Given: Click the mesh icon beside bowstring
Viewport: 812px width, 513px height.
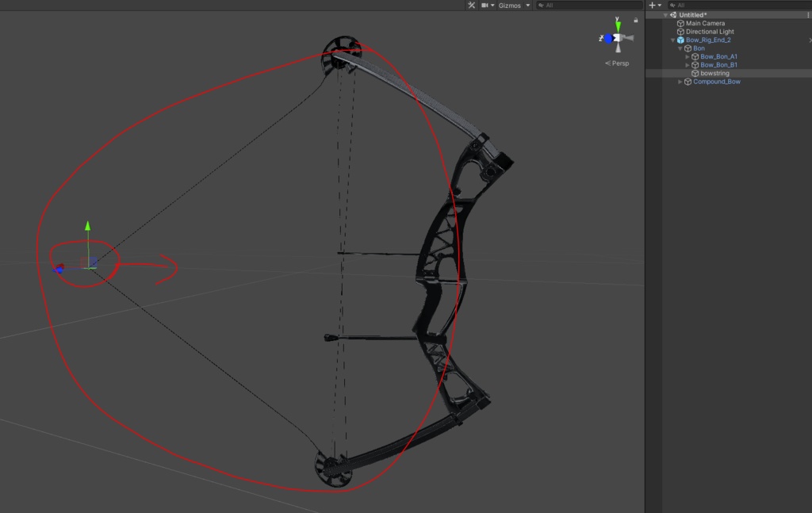Looking at the screenshot, I should coord(695,73).
